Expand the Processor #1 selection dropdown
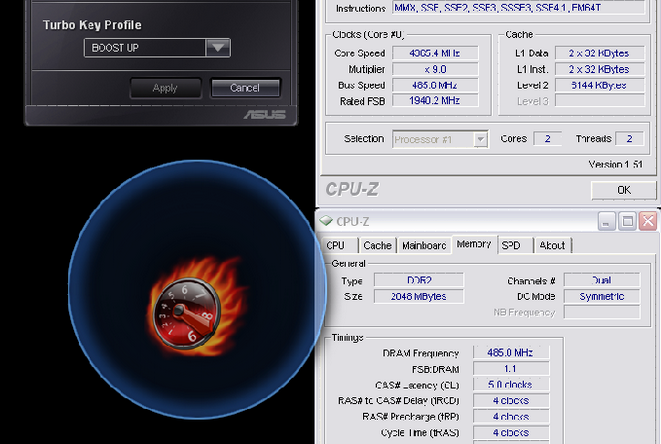This screenshot has height=444, width=661. pos(480,139)
